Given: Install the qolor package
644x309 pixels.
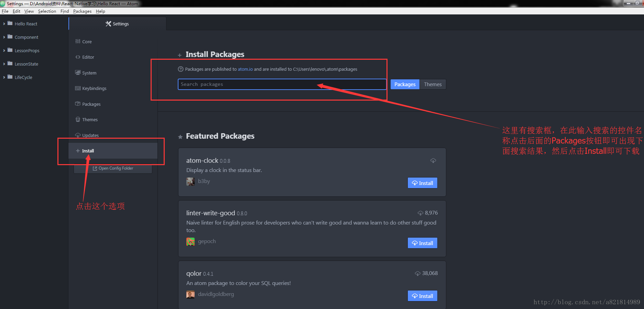Looking at the screenshot, I should click(x=423, y=296).
